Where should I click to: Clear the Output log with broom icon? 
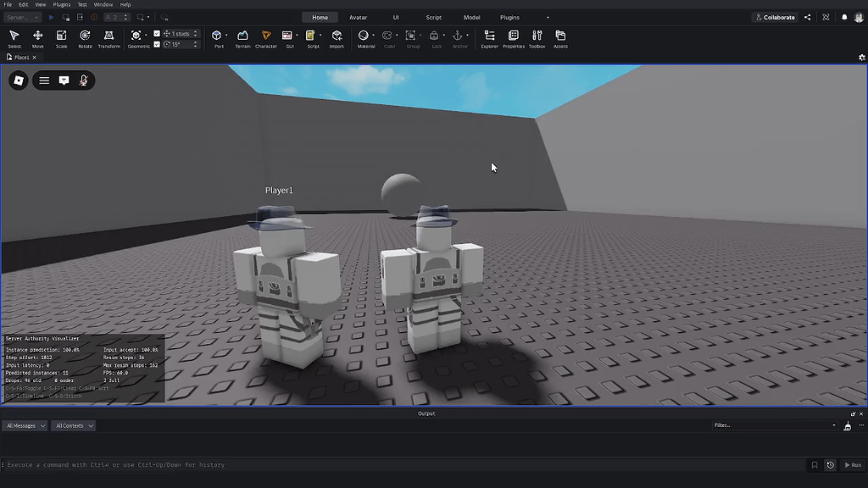847,425
